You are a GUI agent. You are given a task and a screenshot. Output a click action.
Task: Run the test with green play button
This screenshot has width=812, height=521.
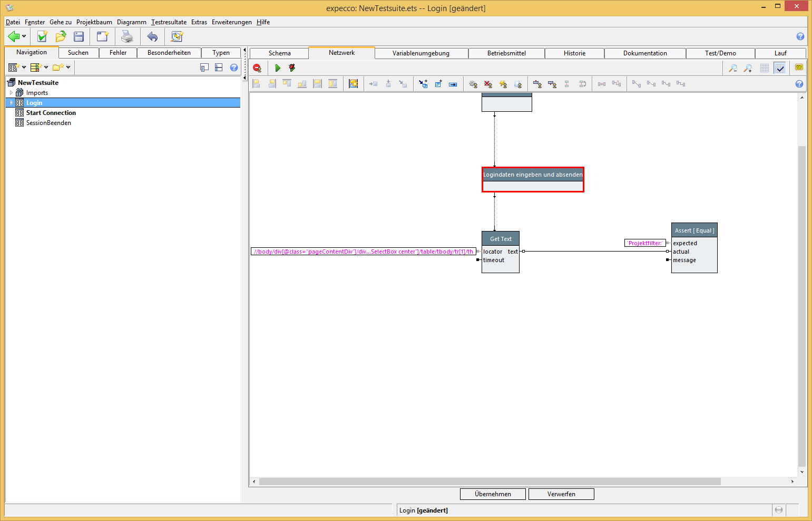278,68
